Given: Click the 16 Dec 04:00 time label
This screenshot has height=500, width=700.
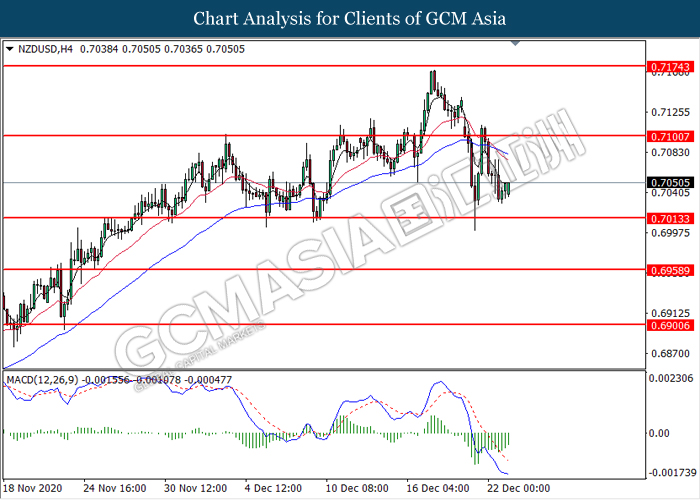Looking at the screenshot, I should pyautogui.click(x=438, y=488).
